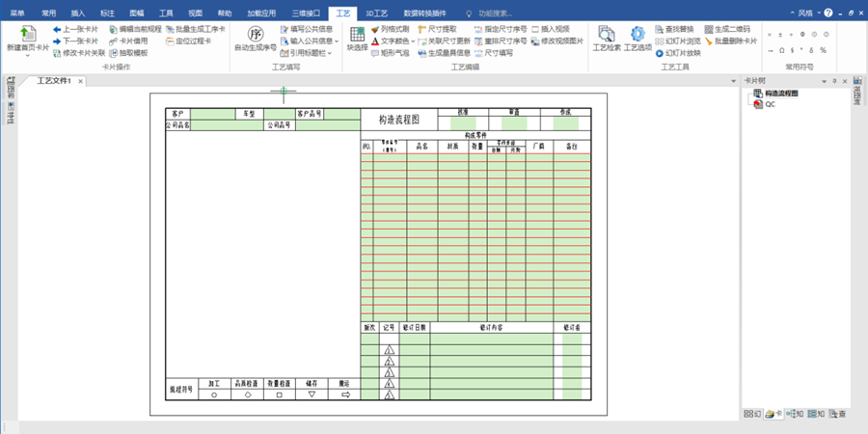Viewport: 868px width, 434px height.
Task: Click the 功能搜索 search field
Action: (496, 13)
